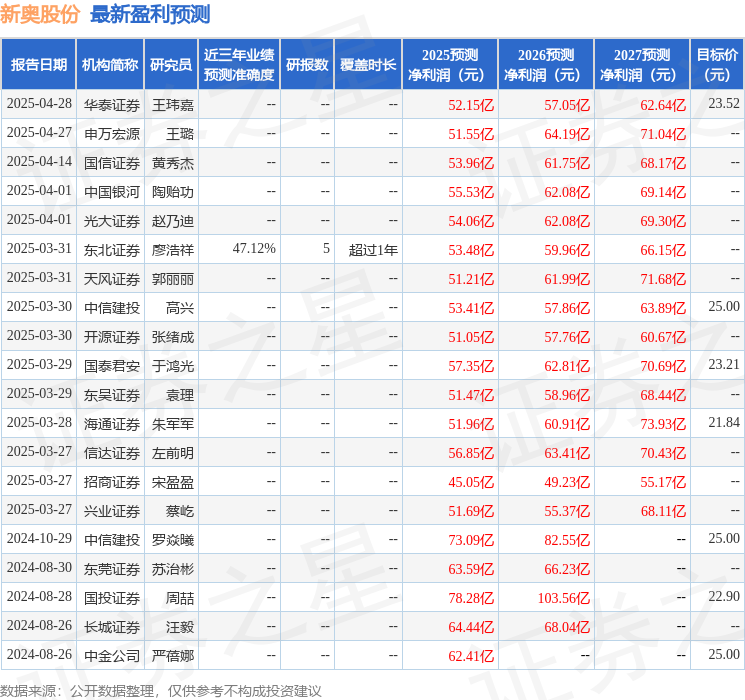The height and width of the screenshot is (700, 745).
Task: Click the 55.53亿 profit value
Action: pyautogui.click(x=471, y=192)
